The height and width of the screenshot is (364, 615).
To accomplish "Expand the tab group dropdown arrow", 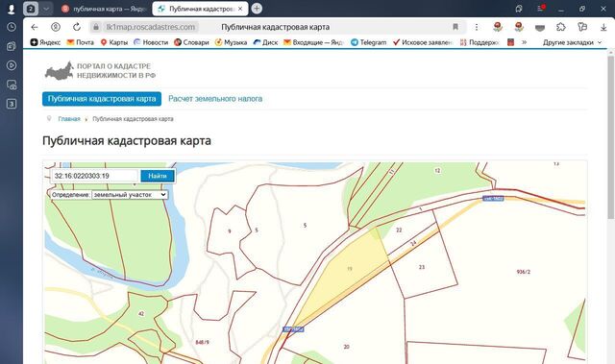I will coord(46,9).
